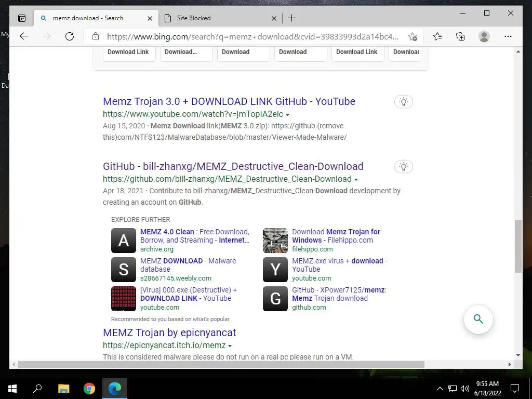Click lightbulb icon beside bill-zhanxg GitHub result
Image resolution: width=532 pixels, height=399 pixels.
pos(403,167)
